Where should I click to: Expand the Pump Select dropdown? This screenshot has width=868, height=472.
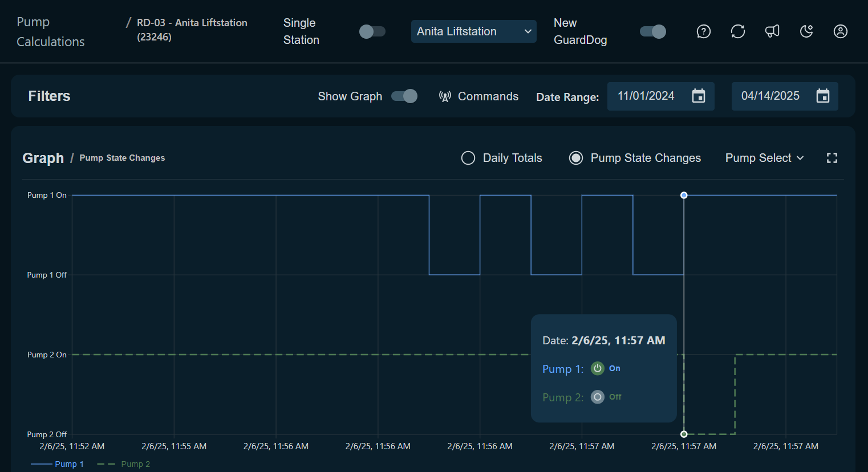point(764,158)
